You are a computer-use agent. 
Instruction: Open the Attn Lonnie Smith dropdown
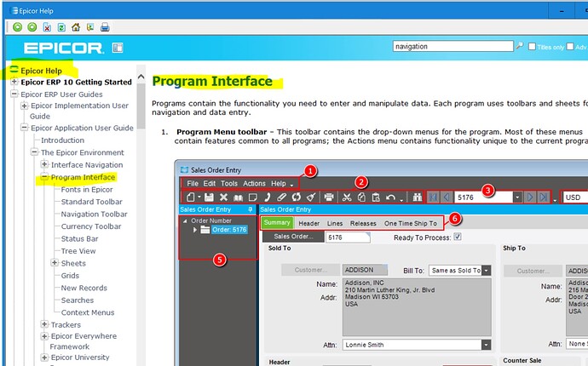click(486, 344)
